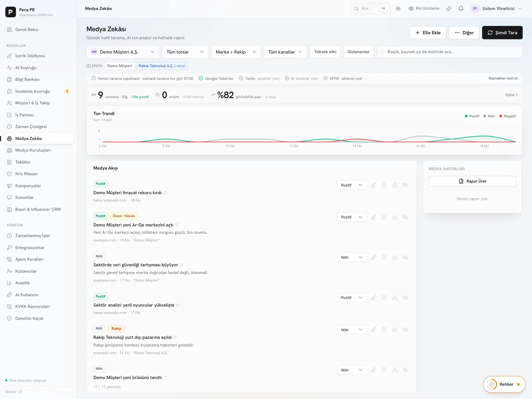532x399 pixels.
Task: Edit the 'Rakip Teknoloji yurt dışı pazarına açıldı' item
Action: point(373,330)
